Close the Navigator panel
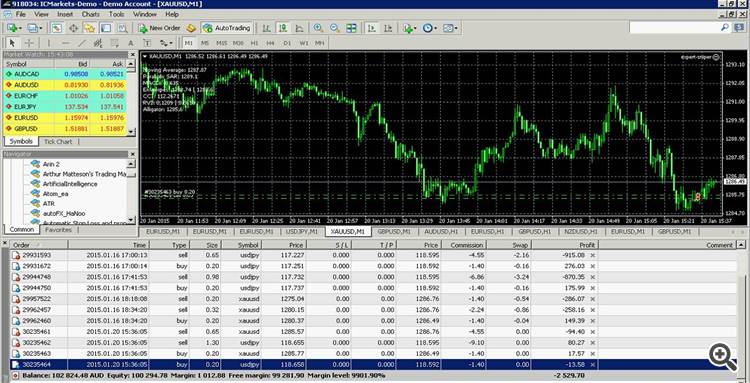The height and width of the screenshot is (383, 750). coord(132,154)
